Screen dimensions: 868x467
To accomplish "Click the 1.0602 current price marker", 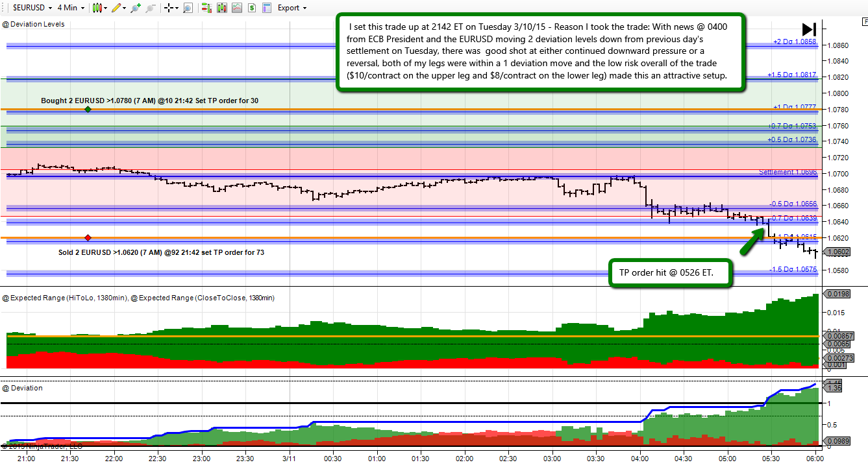I will click(835, 252).
